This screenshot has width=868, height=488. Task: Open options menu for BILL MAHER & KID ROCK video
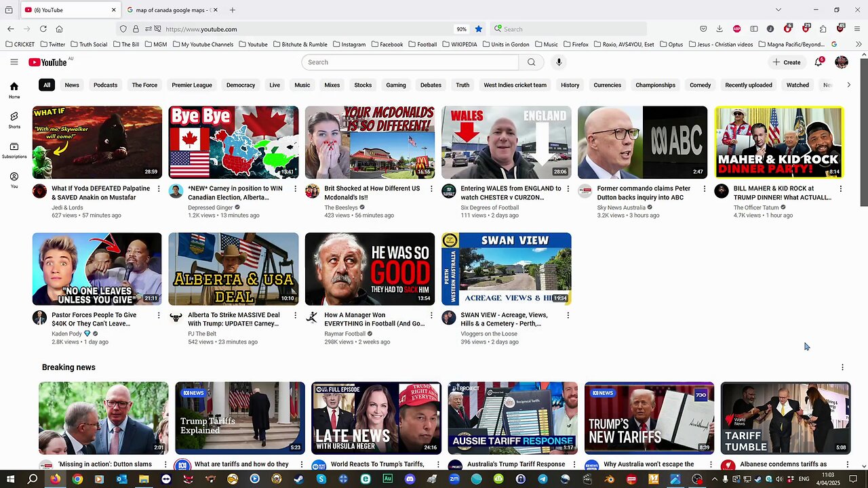(840, 188)
